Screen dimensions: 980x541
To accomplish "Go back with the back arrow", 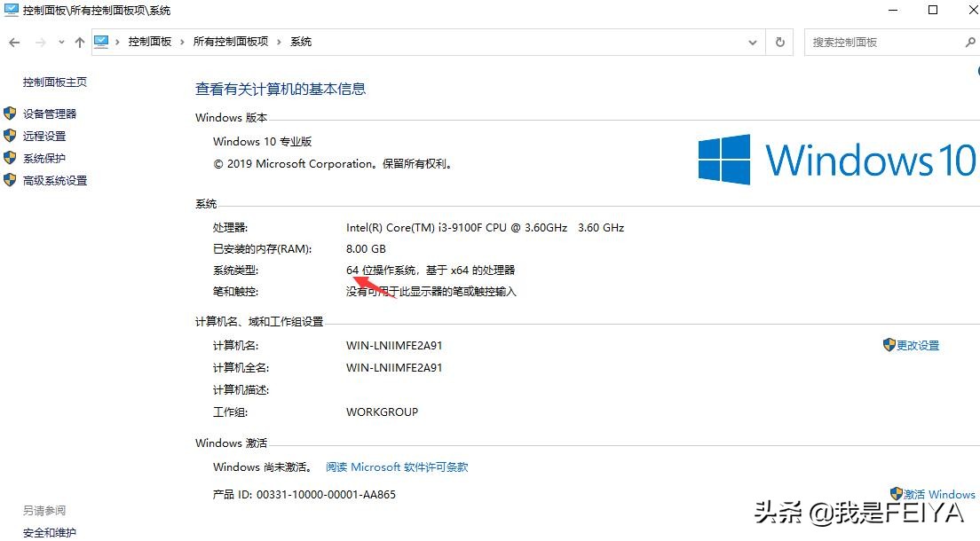I will [x=14, y=43].
